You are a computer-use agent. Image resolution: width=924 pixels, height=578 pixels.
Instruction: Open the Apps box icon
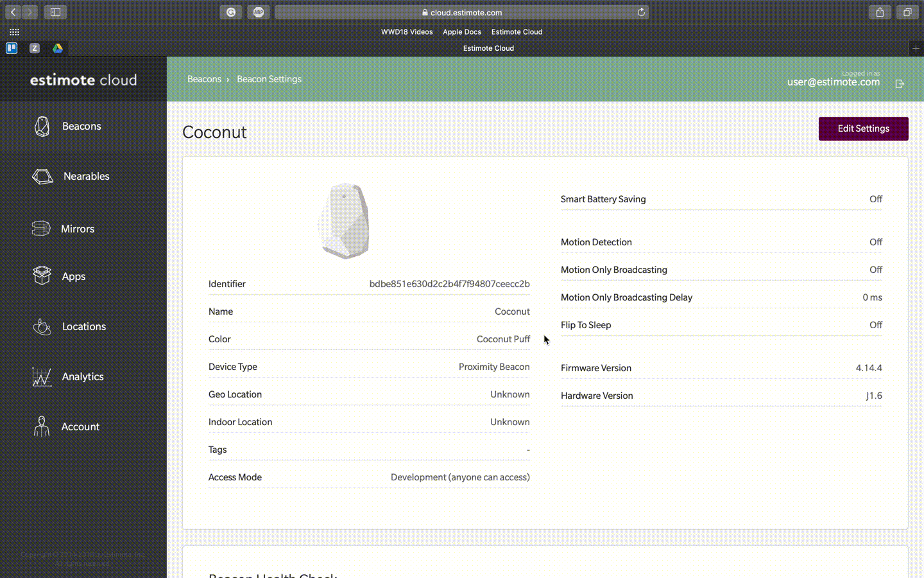coord(42,276)
